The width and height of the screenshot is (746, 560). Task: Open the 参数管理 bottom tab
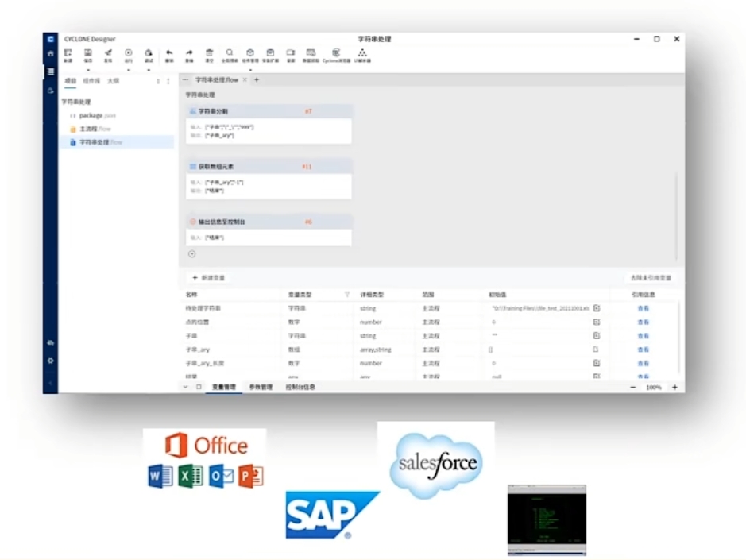(261, 387)
